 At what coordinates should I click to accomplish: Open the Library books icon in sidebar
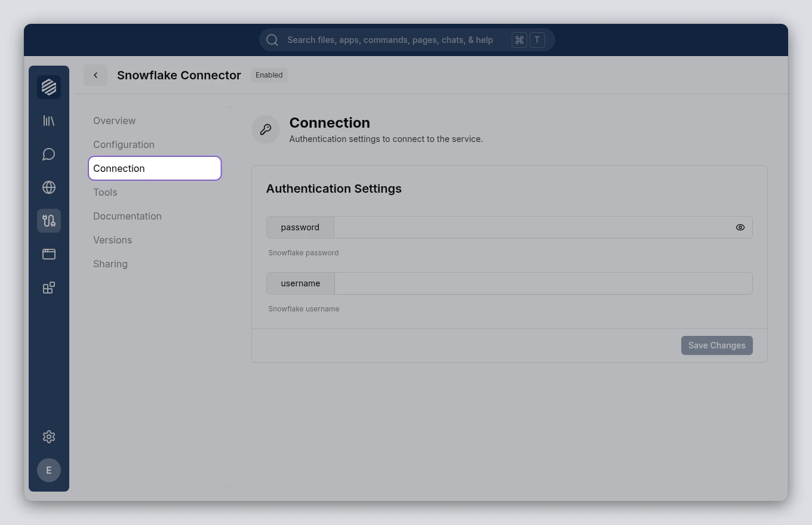click(x=49, y=121)
